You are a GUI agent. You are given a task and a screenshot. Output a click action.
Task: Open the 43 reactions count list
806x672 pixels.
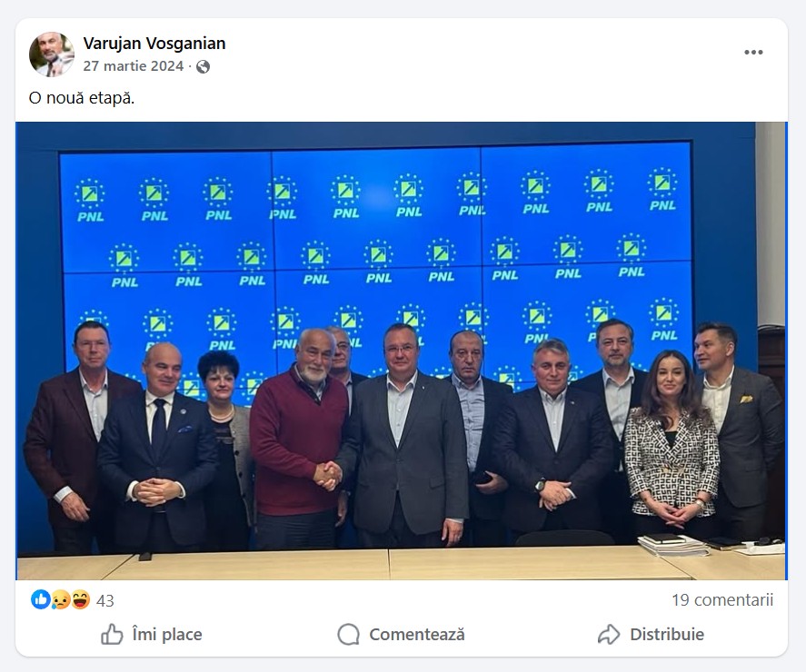(105, 600)
